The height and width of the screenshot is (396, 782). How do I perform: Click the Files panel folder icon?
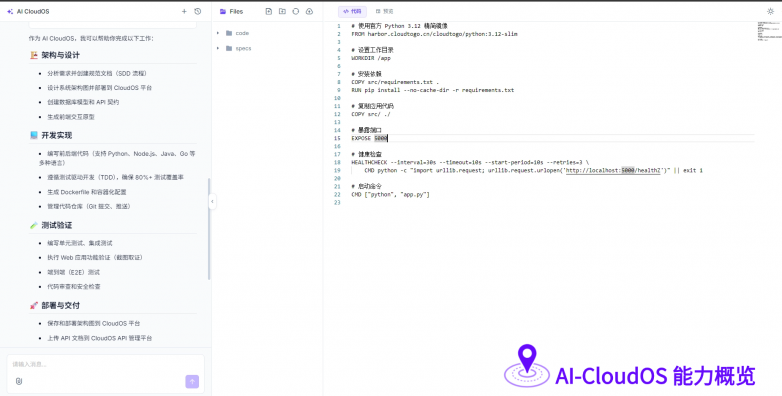223,11
